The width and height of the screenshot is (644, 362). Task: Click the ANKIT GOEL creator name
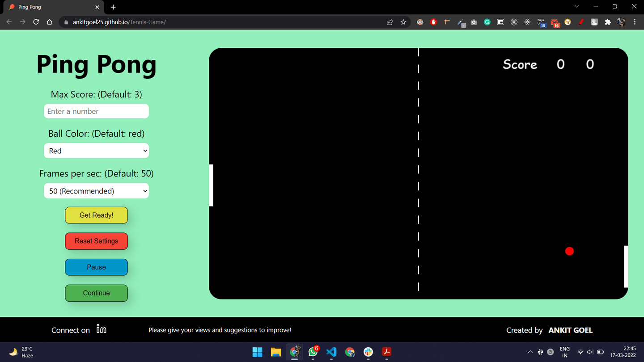tap(570, 330)
